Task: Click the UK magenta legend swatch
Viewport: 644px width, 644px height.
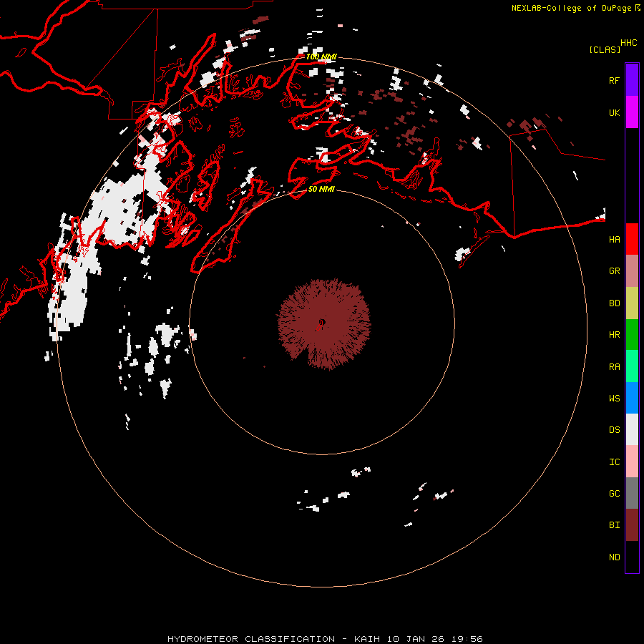Action: (x=632, y=112)
